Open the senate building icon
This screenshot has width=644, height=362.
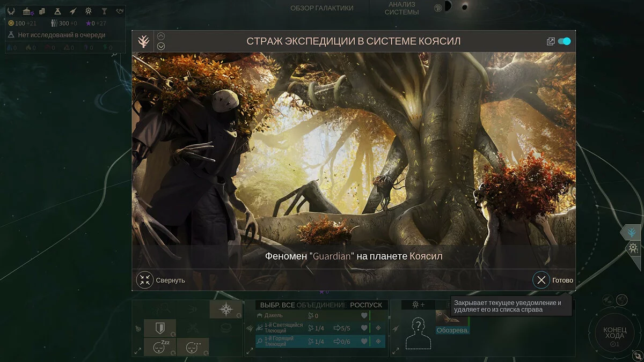(x=27, y=11)
